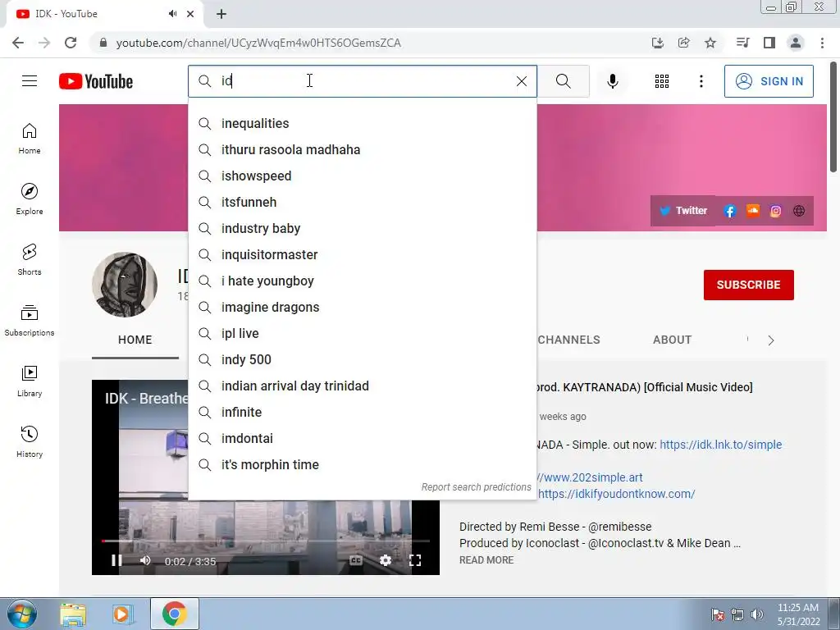Pause the featured video
The height and width of the screenshot is (630, 840).
coord(116,560)
